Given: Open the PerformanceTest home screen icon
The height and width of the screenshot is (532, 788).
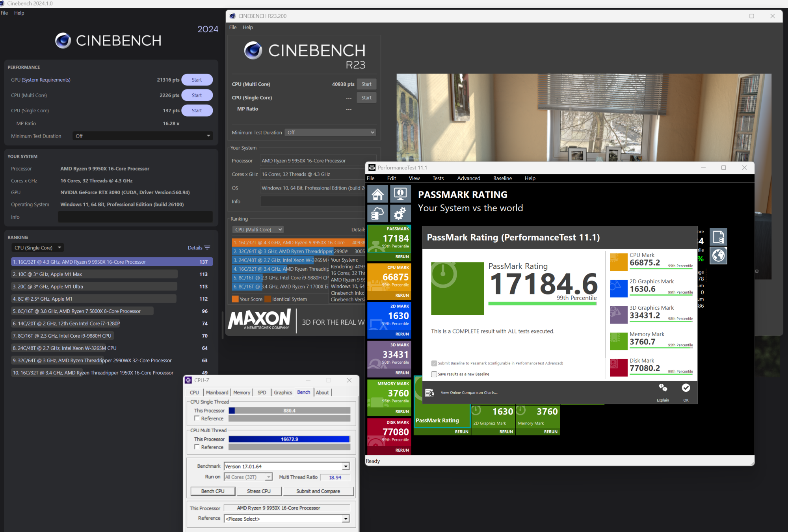Looking at the screenshot, I should tap(378, 194).
